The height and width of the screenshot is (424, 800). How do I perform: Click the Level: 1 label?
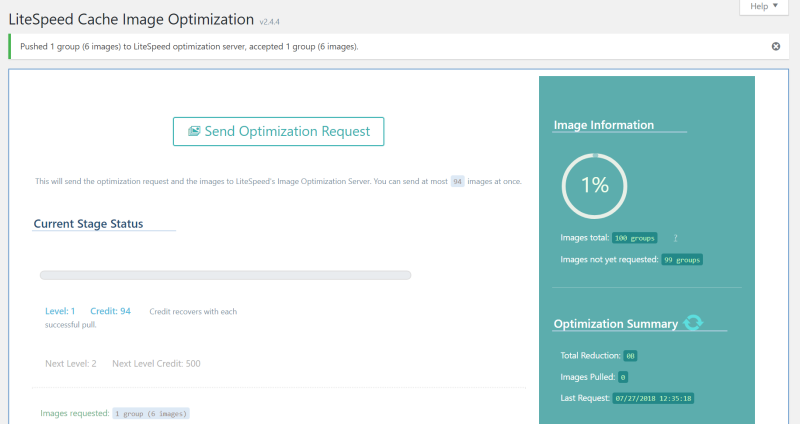(60, 311)
